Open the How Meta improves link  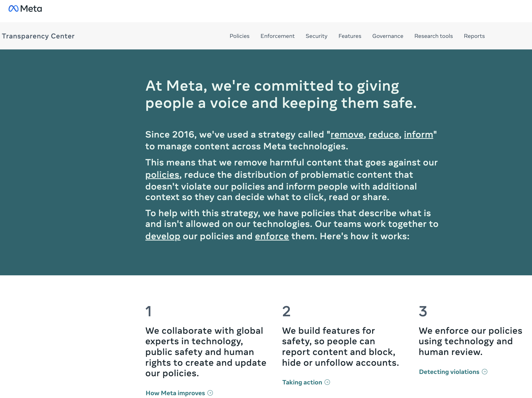[175, 393]
